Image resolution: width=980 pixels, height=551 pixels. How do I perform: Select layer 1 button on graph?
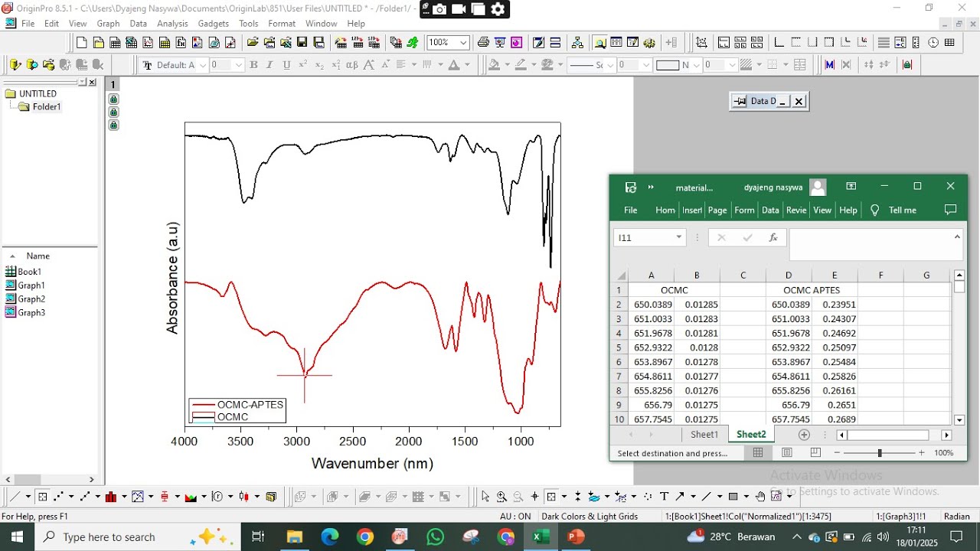tap(113, 85)
